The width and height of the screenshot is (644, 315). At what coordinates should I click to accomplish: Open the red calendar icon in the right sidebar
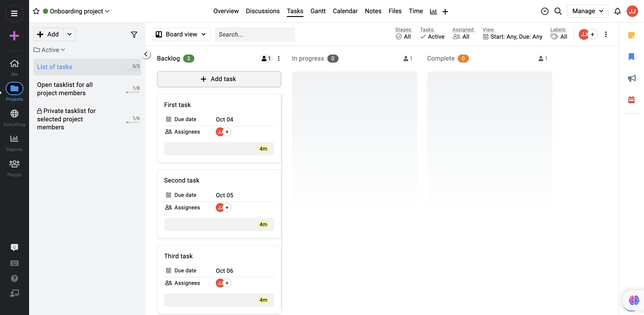point(631,100)
